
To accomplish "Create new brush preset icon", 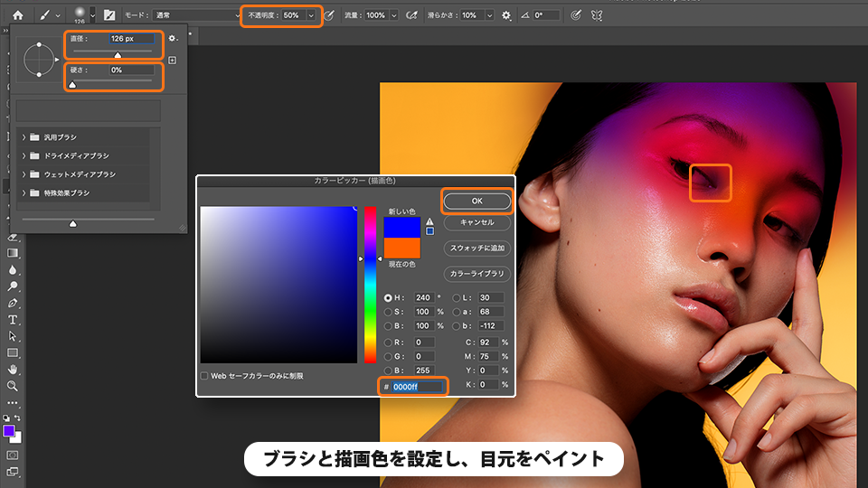I will click(172, 60).
